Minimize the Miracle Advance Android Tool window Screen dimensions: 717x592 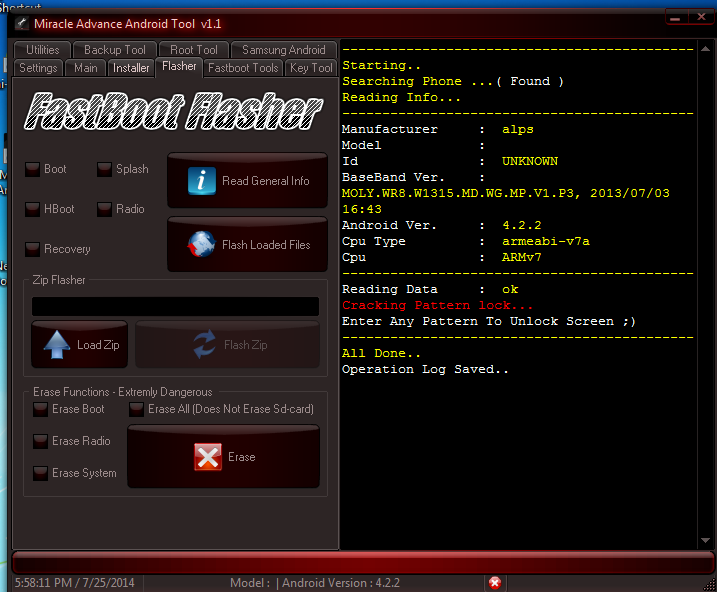(x=675, y=18)
